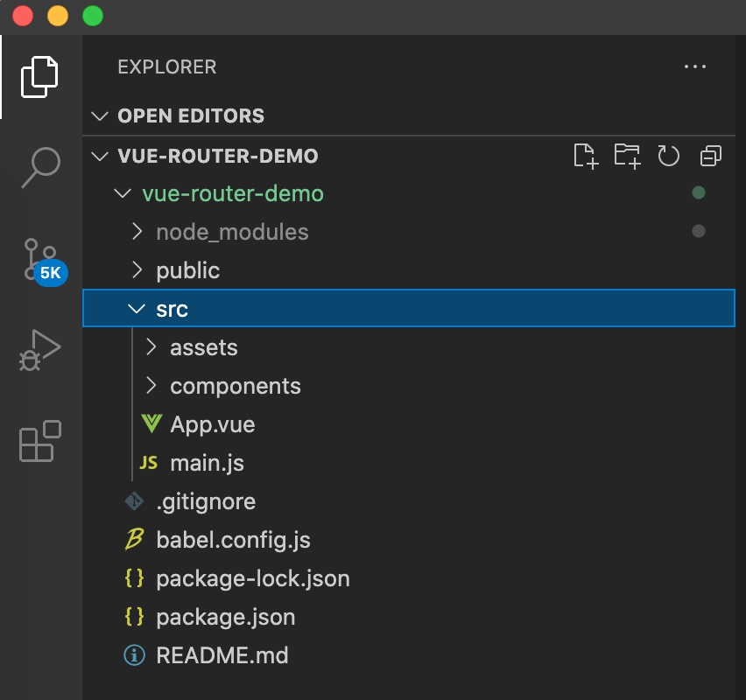Image resolution: width=746 pixels, height=700 pixels.
Task: Expand the node_modules folder chevron
Action: (x=137, y=232)
